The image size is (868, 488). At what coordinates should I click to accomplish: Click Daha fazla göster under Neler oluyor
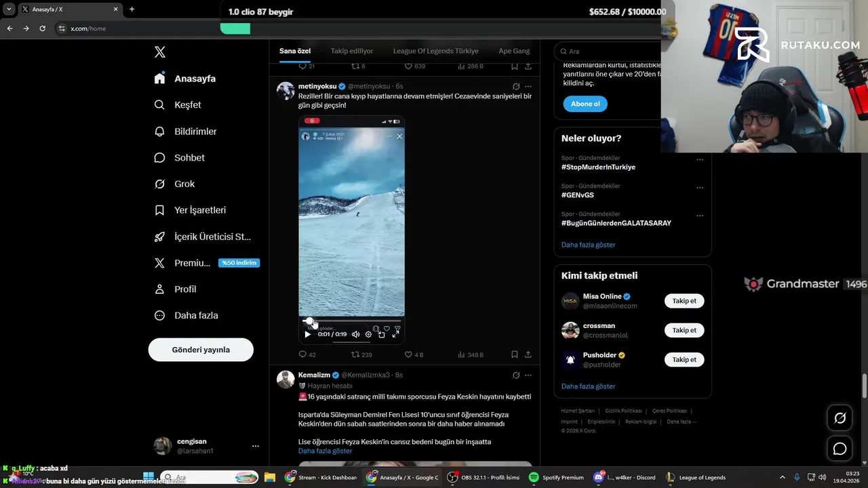[x=589, y=245]
